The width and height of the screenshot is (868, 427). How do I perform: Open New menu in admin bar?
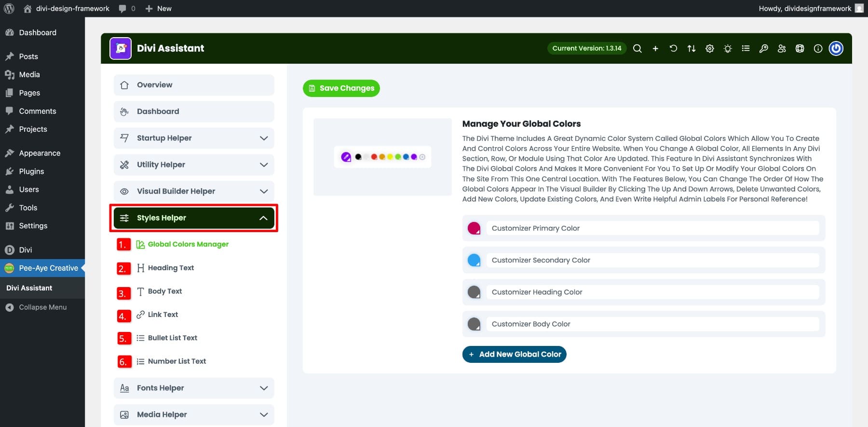[158, 8]
